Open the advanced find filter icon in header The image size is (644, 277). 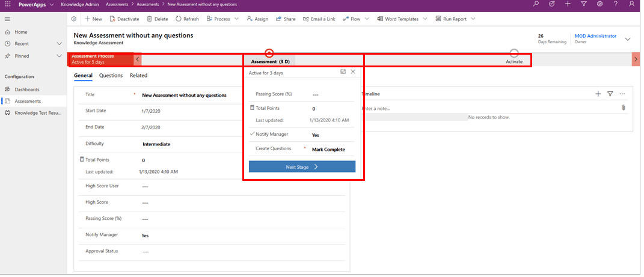[584, 4]
